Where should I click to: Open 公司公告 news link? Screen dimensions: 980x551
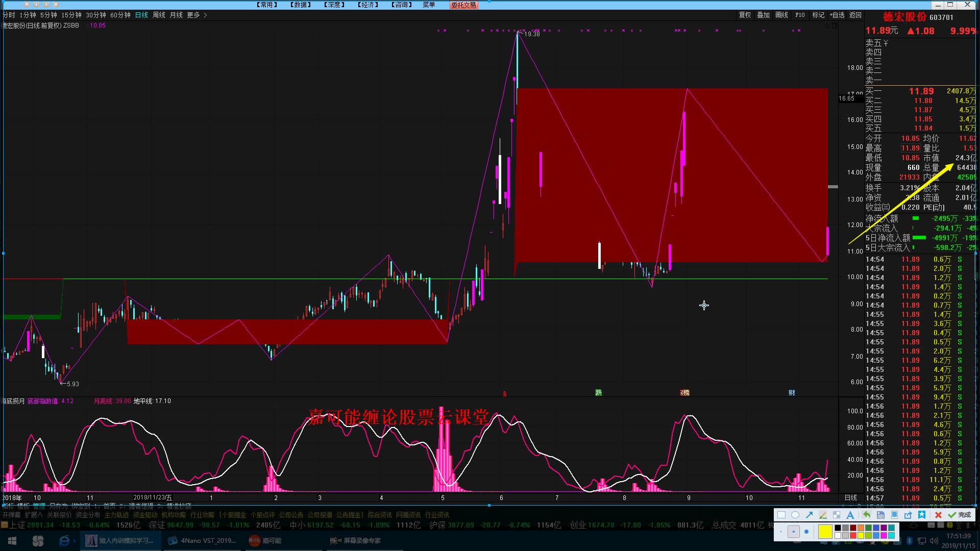tap(291, 515)
